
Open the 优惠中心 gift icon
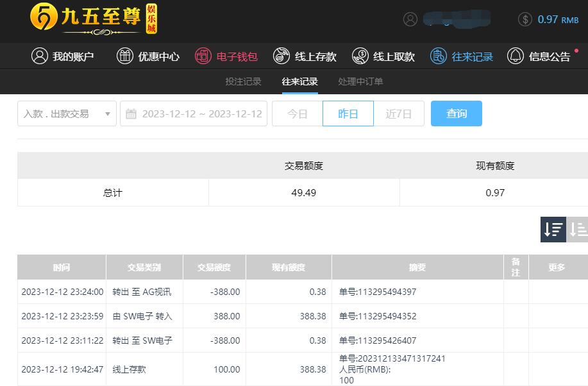click(125, 56)
